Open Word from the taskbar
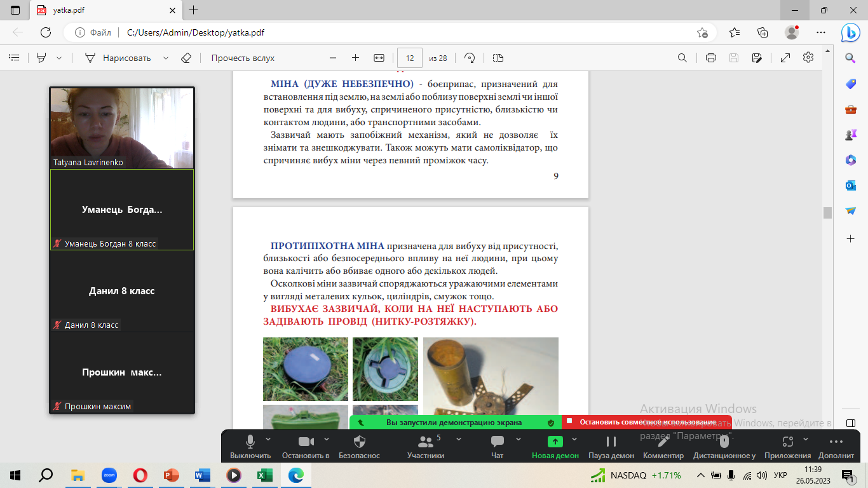868x488 pixels. coord(202,475)
